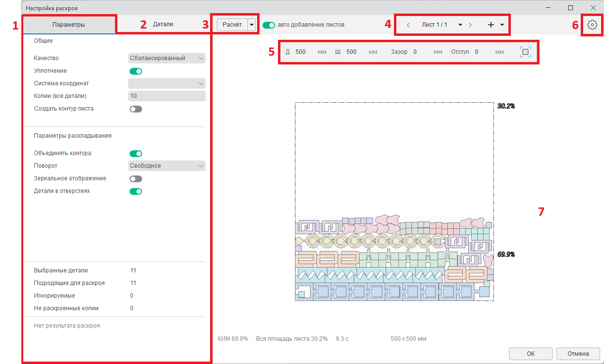
Task: Click the Параметры раскладывания section heading
Action: pyautogui.click(x=73, y=136)
